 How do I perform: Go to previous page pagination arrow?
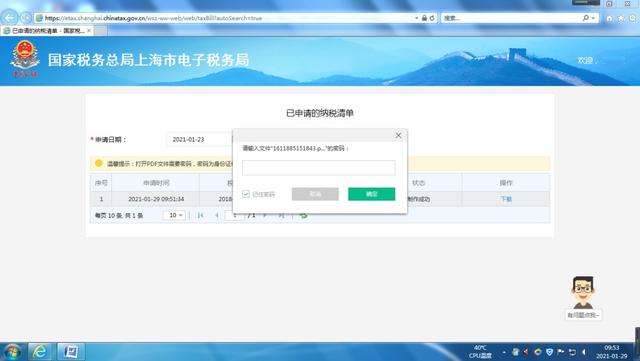pyautogui.click(x=217, y=215)
